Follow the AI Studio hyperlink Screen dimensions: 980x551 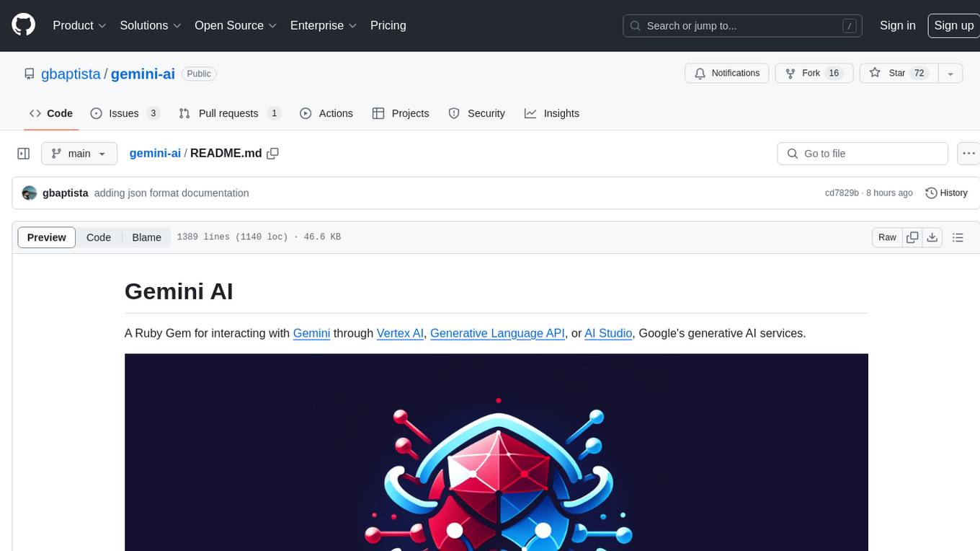pyautogui.click(x=608, y=333)
